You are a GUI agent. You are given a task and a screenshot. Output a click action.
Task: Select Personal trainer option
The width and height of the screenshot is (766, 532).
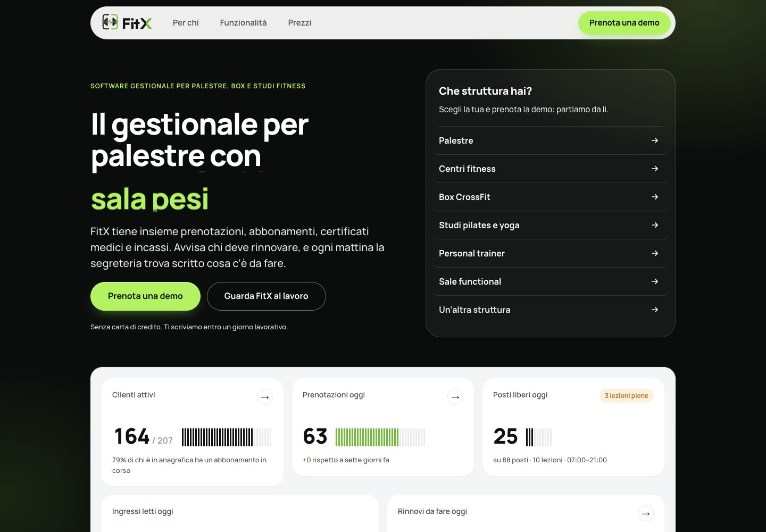551,253
